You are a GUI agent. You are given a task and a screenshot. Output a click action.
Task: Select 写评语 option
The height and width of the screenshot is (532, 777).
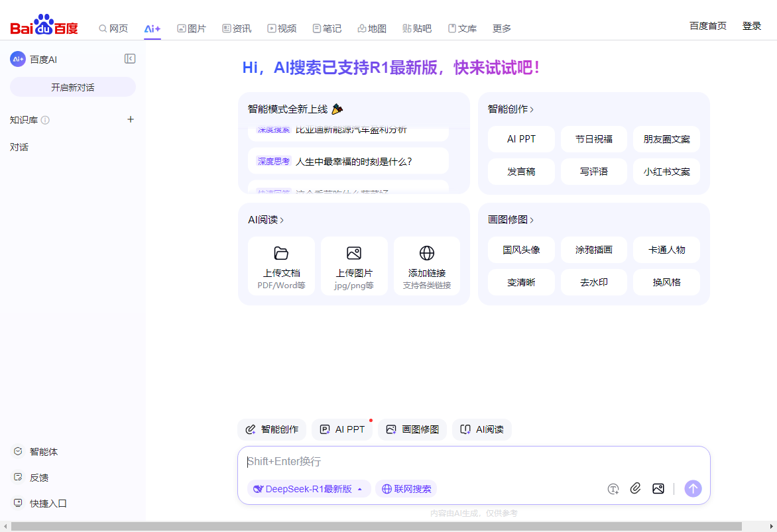pos(593,172)
